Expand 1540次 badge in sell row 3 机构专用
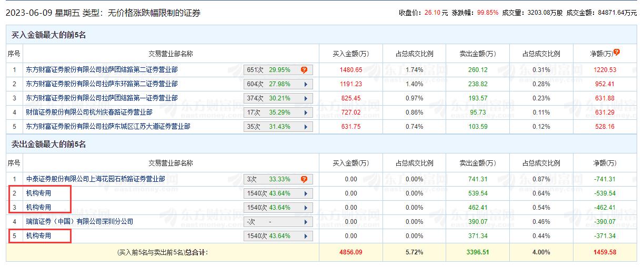The height and width of the screenshot is (267, 644). (x=305, y=208)
